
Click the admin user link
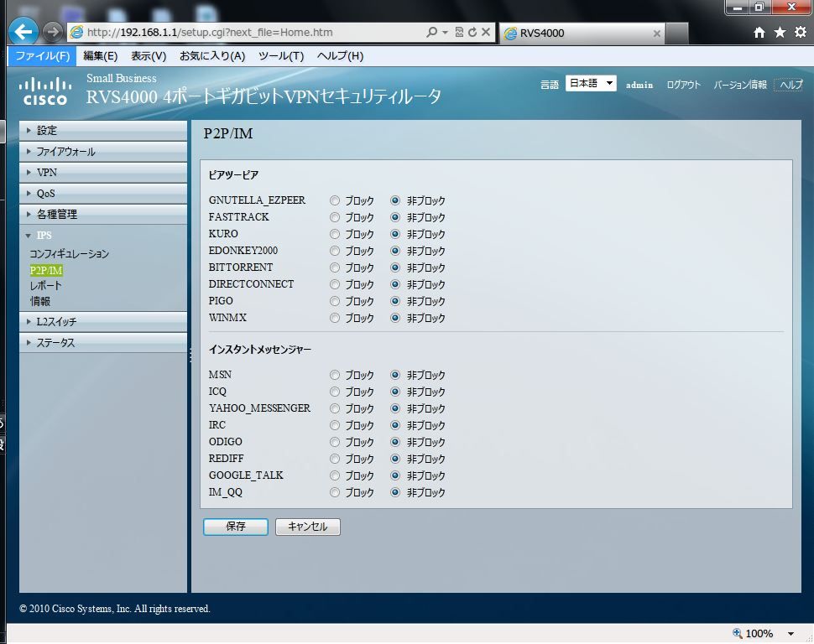pos(639,85)
